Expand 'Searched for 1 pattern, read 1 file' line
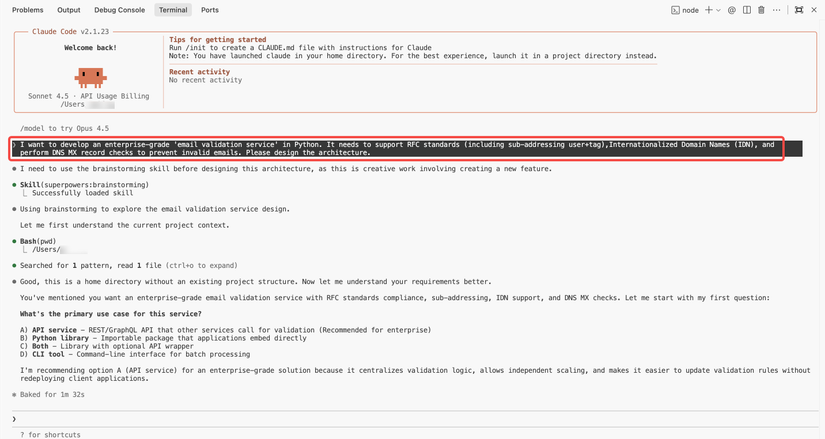825x439 pixels. point(128,265)
